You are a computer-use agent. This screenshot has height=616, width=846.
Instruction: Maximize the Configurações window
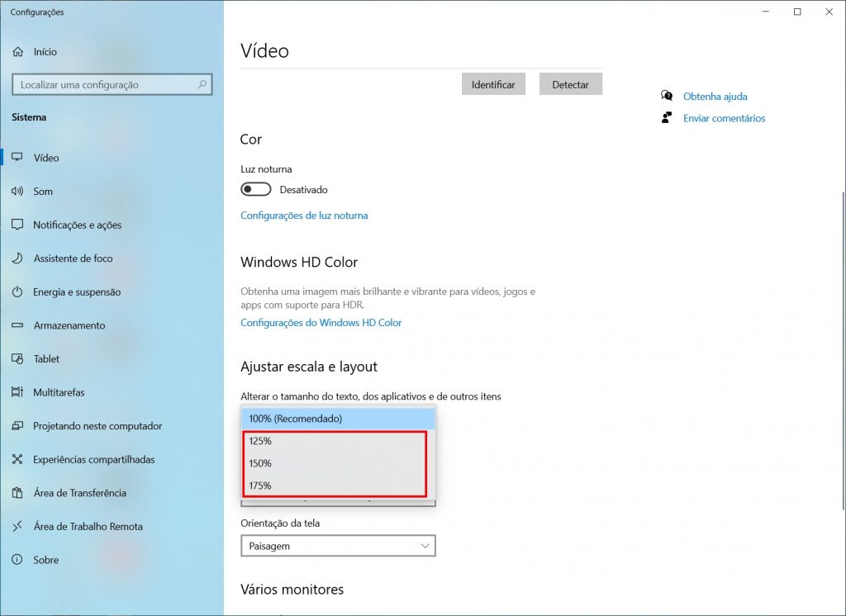pyautogui.click(x=797, y=12)
